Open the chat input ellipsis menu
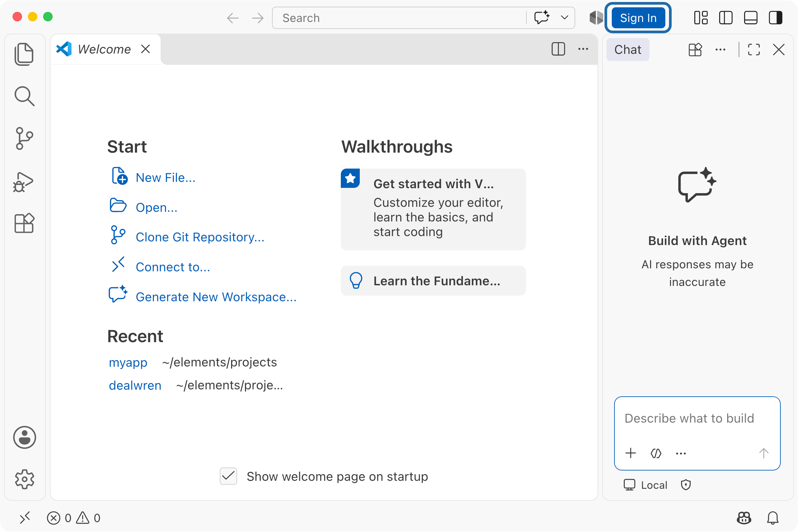Screen dimensions: 798x532 681,454
